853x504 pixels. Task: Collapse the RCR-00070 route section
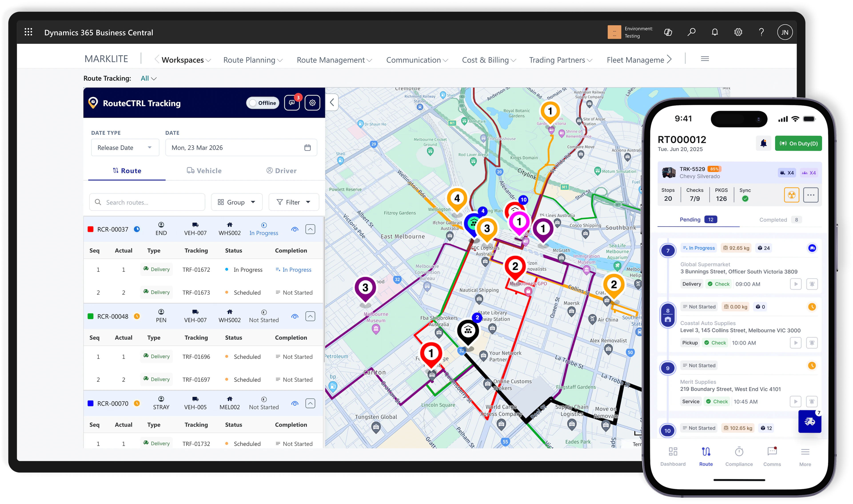pos(310,404)
